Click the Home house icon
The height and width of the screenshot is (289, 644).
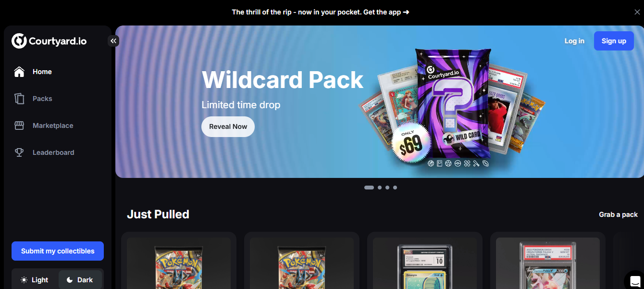19,72
